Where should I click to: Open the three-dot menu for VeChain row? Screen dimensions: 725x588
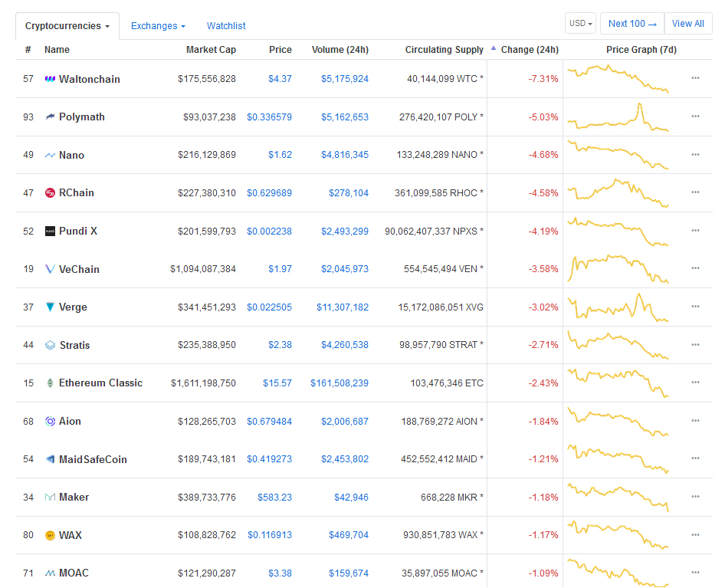695,268
